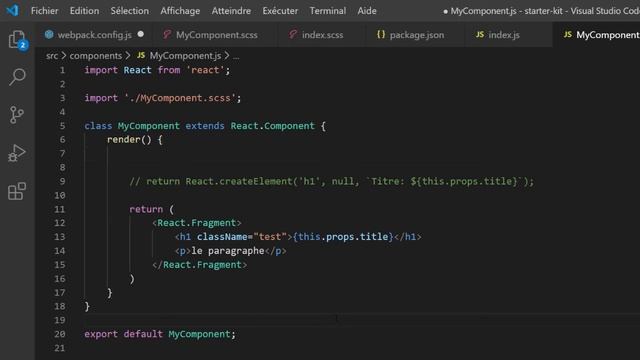Screen dimensions: 640x360
Task: Click the JS icon on the active MyComponent.js tab
Action: coord(568,35)
